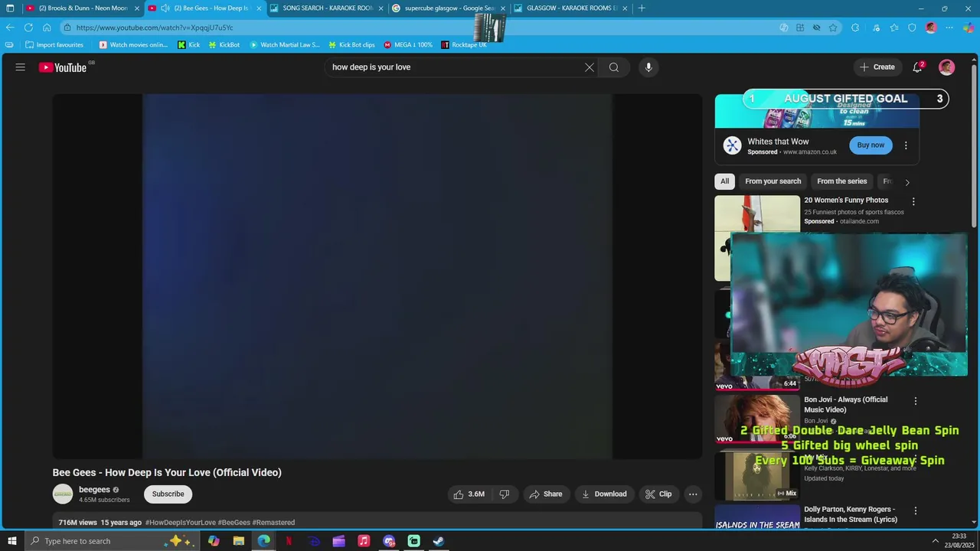Open options menu for 20 Women's Funny Photos

[913, 201]
